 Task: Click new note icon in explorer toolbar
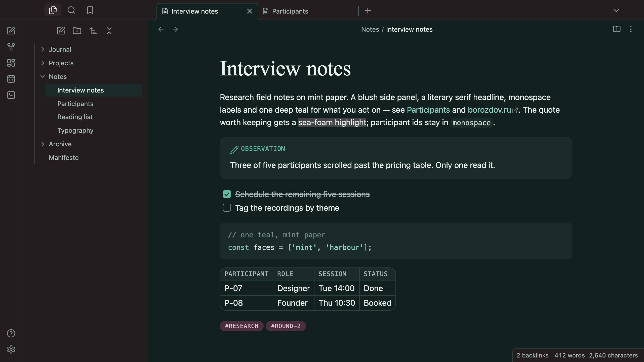point(61,31)
